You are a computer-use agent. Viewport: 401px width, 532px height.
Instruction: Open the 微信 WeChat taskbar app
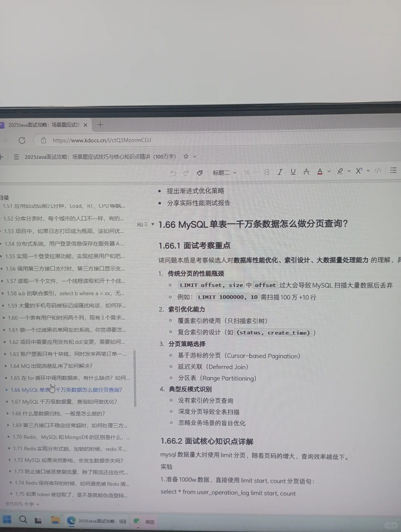tap(144, 522)
